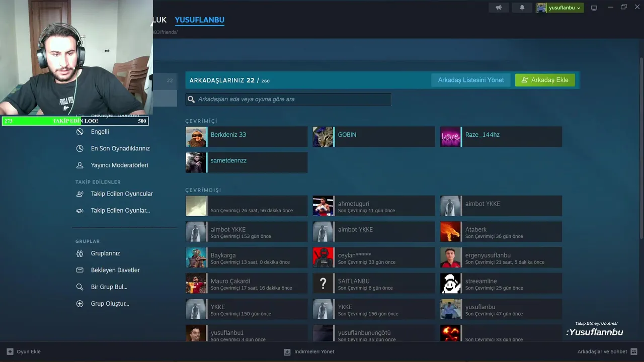This screenshot has height=362, width=644.
Task: Open Ataberk friend entry
Action: 501,232
